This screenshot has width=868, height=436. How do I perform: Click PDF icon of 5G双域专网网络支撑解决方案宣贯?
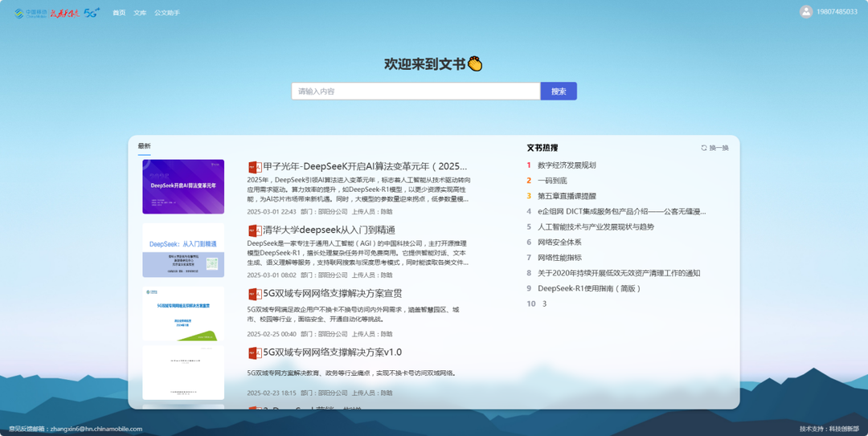255,295
